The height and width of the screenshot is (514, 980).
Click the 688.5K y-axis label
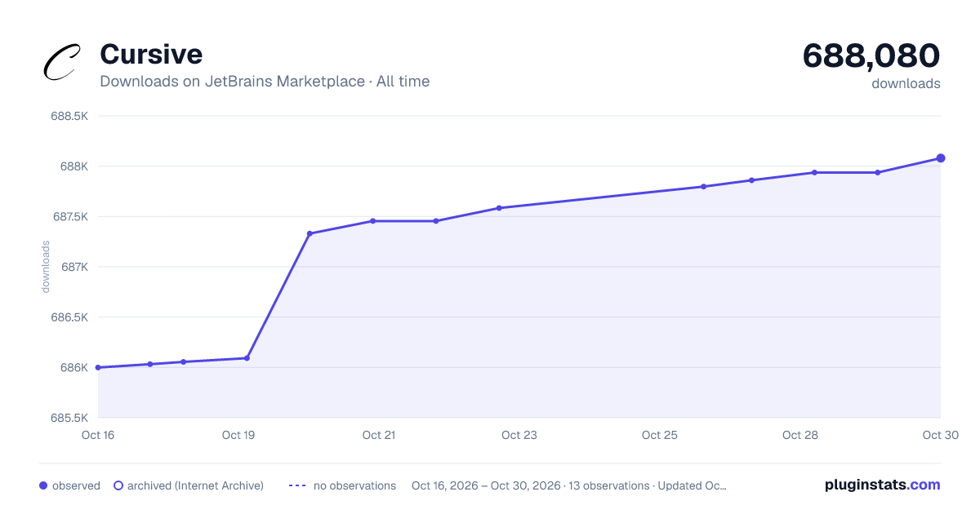click(x=69, y=117)
